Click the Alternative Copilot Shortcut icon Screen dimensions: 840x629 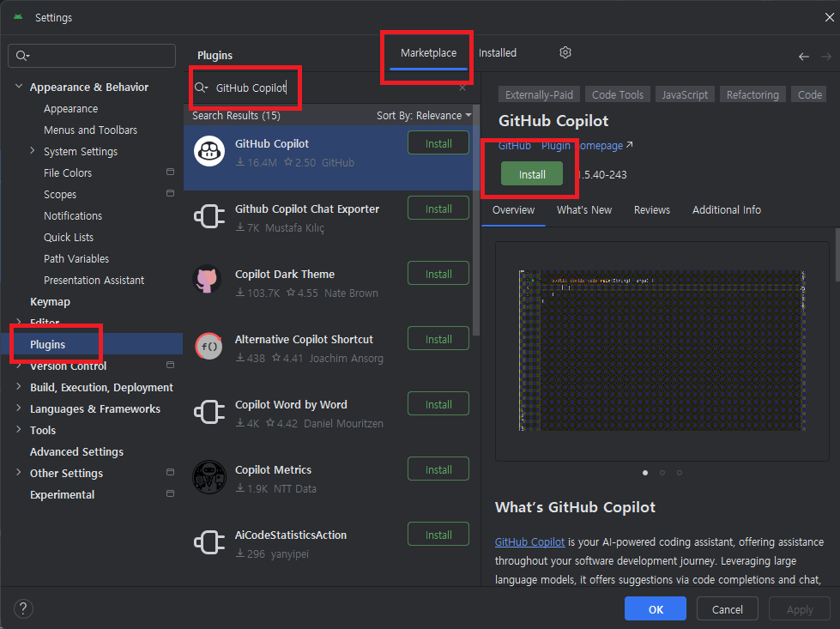(x=209, y=346)
